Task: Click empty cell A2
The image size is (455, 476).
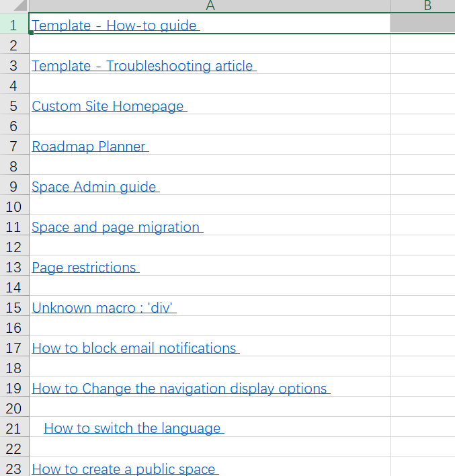Action: (x=210, y=44)
